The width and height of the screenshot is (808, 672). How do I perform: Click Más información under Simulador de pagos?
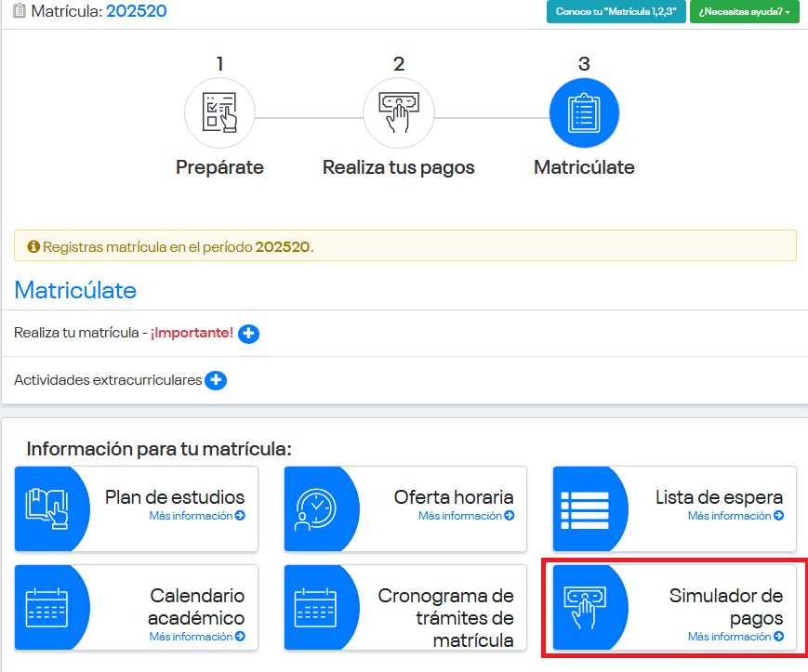click(735, 637)
